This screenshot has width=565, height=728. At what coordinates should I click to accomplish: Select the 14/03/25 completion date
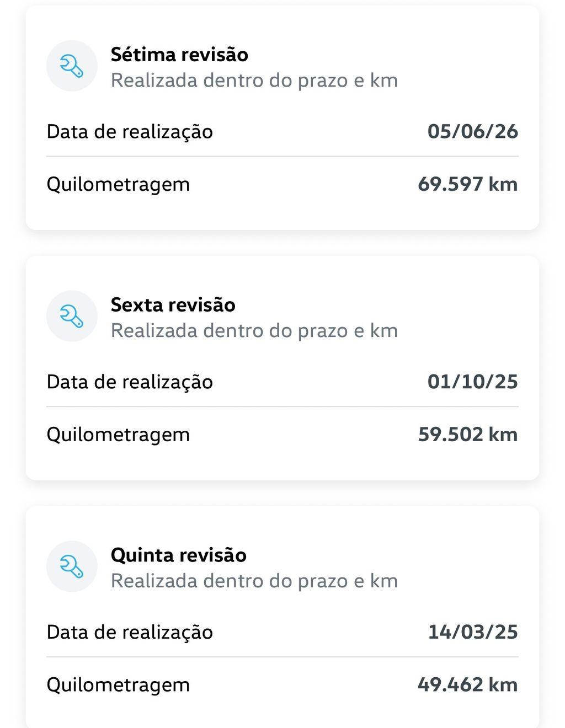pos(473,633)
